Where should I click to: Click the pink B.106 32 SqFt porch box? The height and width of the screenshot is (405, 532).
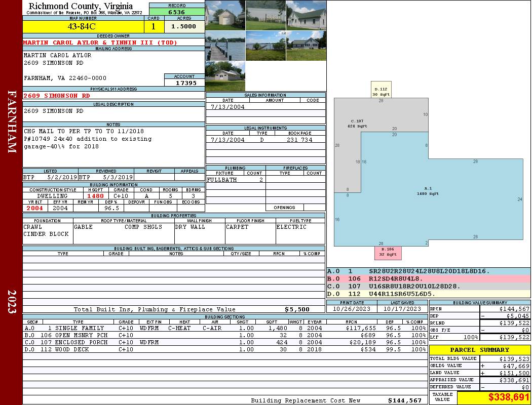click(388, 252)
